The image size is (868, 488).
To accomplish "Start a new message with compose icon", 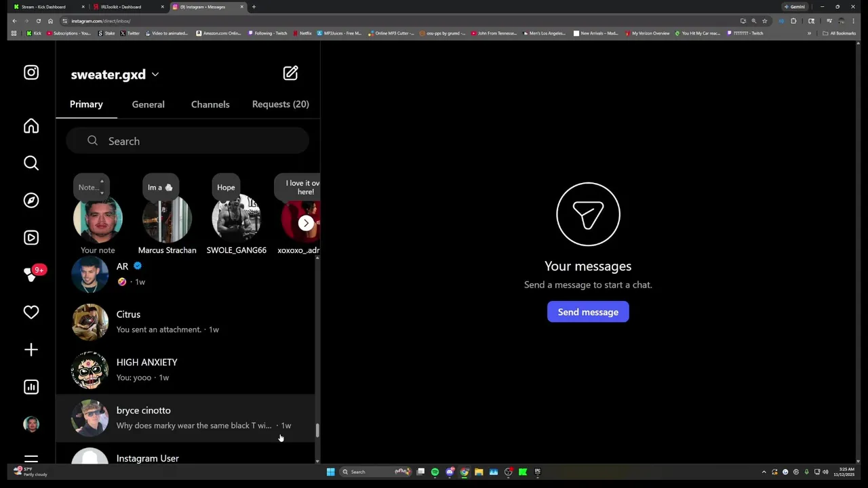I will coord(290,73).
